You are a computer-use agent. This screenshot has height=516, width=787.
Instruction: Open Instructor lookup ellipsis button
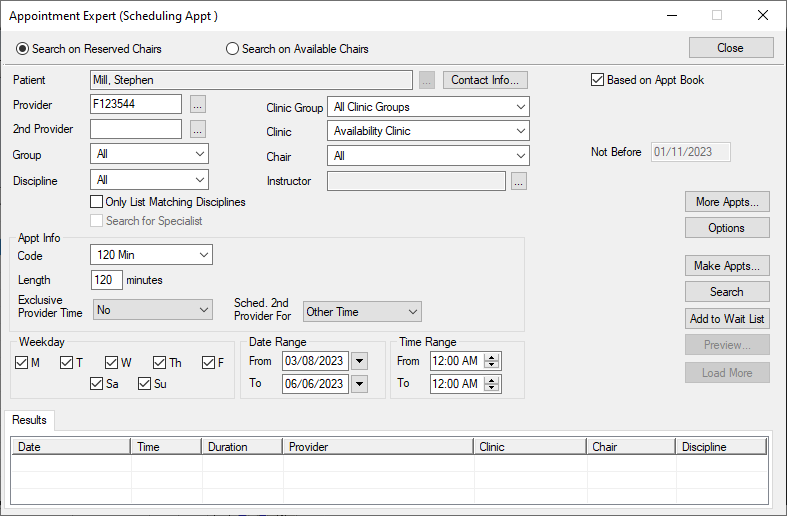pyautogui.click(x=519, y=181)
